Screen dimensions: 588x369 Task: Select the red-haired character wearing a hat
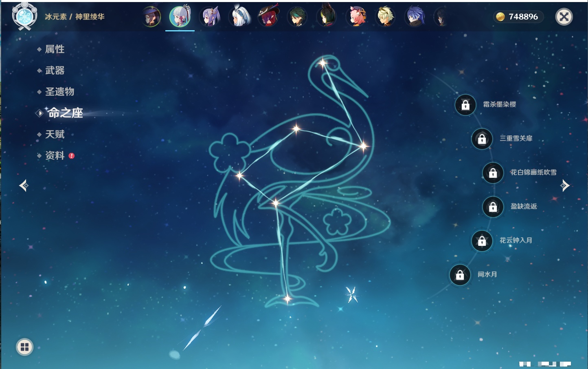coord(268,17)
